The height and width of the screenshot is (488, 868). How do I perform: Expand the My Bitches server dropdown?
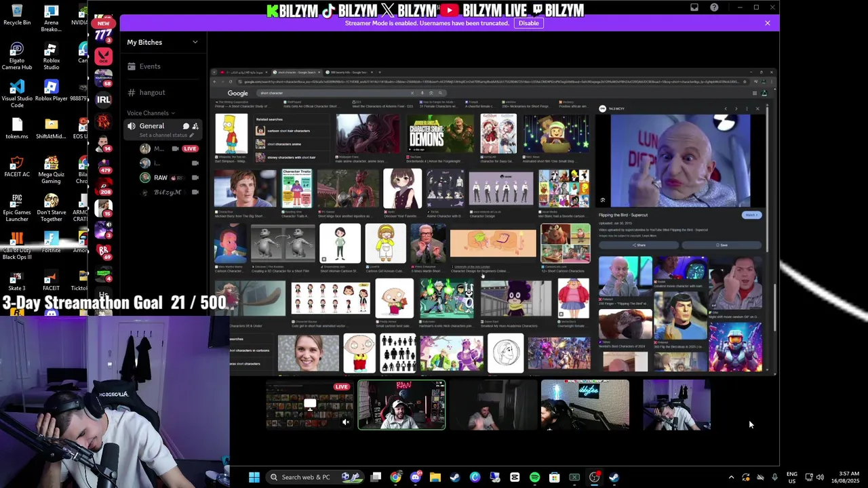click(x=195, y=42)
